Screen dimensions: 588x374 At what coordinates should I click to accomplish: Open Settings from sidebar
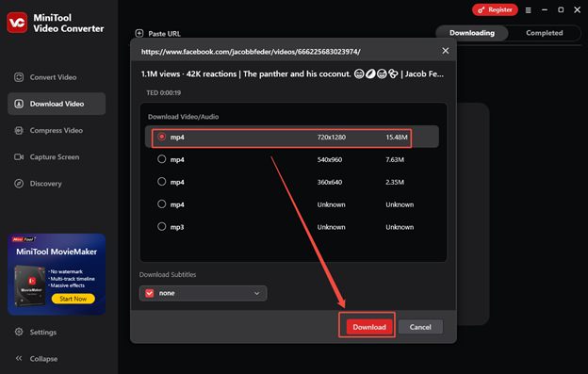(x=43, y=332)
